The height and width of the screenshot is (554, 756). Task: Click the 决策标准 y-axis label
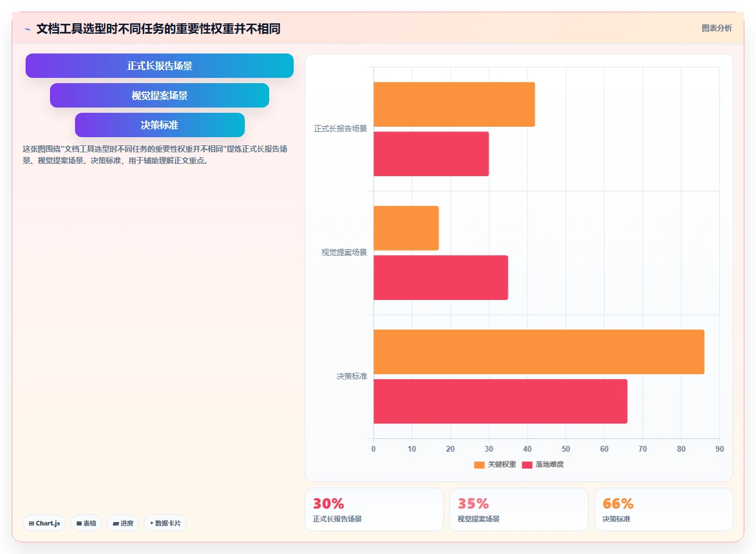352,376
